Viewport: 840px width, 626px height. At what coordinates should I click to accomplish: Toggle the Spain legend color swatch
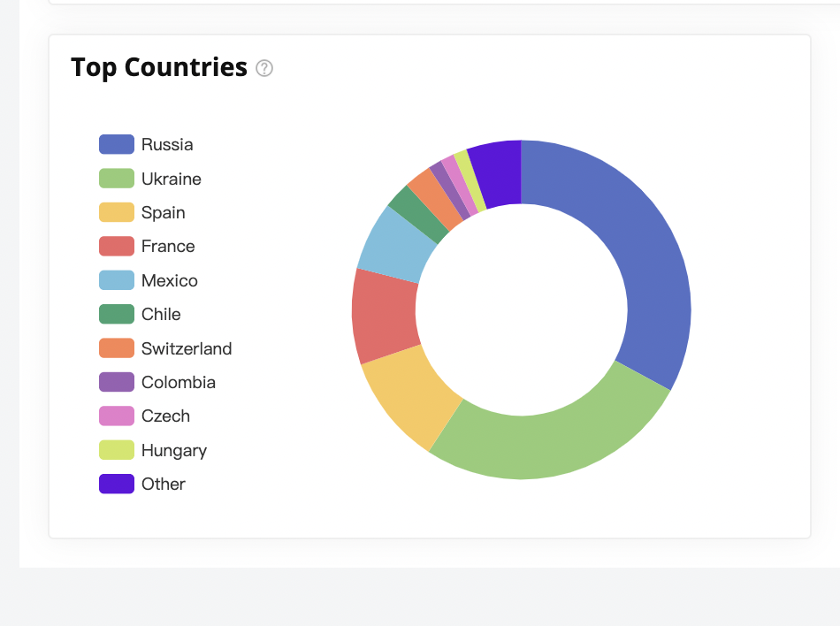click(x=116, y=212)
